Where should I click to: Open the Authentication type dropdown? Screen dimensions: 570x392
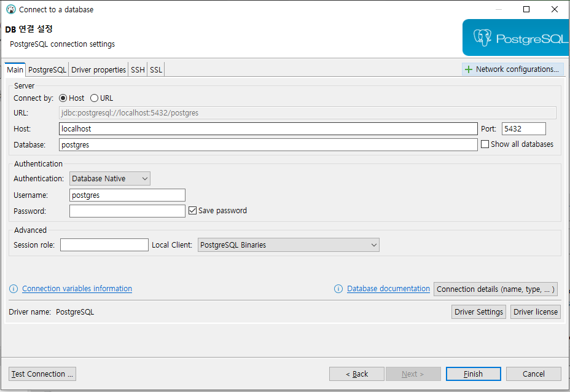110,179
